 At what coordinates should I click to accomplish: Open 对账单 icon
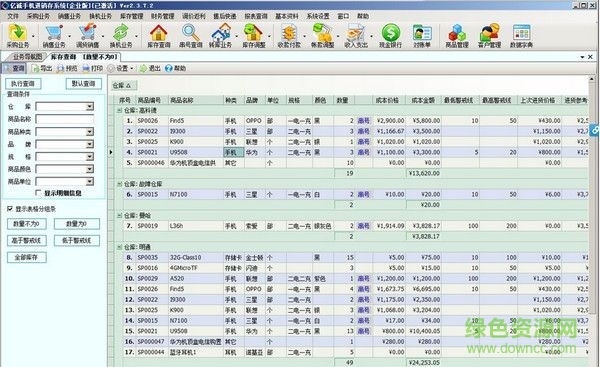[x=422, y=36]
